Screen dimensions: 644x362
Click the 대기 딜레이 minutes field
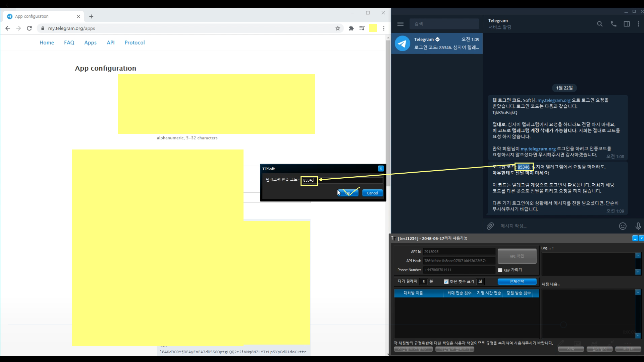tap(424, 282)
